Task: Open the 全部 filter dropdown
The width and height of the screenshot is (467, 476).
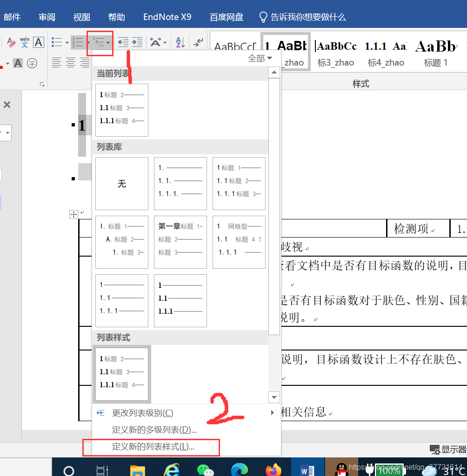Action: click(260, 58)
